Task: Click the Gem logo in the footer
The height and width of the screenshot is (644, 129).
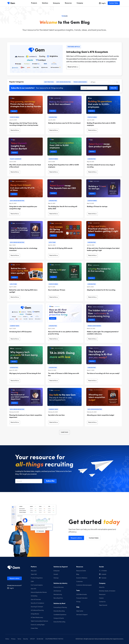Action: tap(13, 567)
